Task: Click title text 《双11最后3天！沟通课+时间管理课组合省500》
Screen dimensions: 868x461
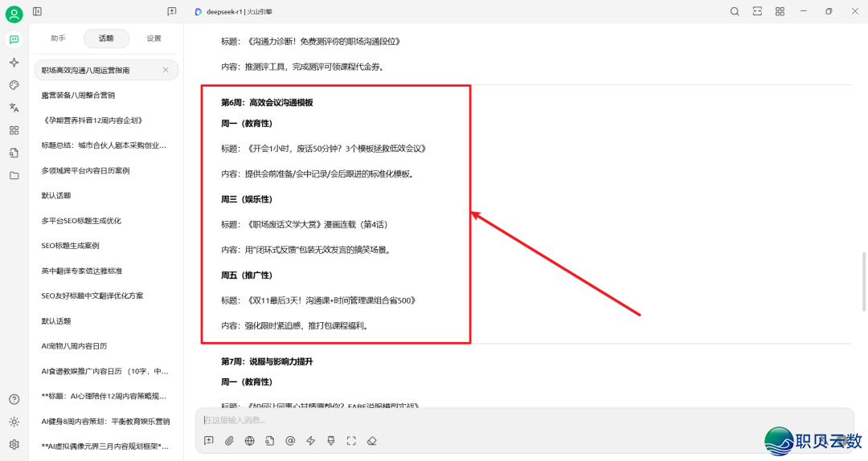Action: click(330, 300)
